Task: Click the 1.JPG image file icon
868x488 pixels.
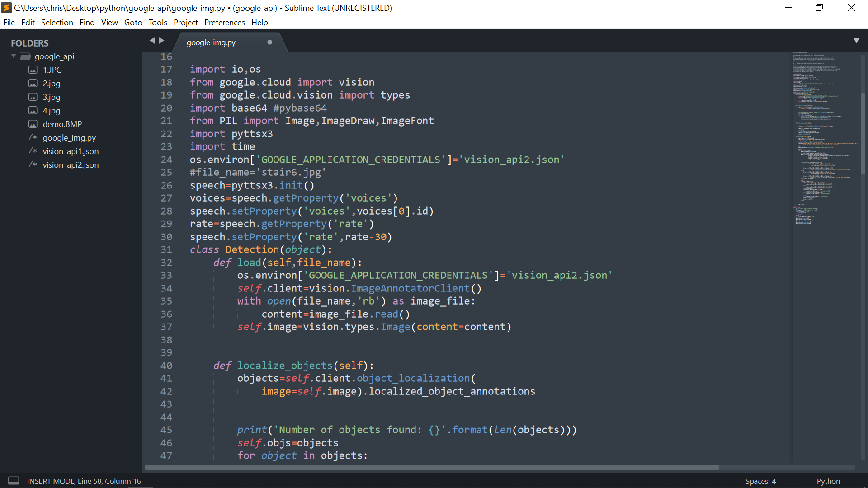Action: point(33,70)
